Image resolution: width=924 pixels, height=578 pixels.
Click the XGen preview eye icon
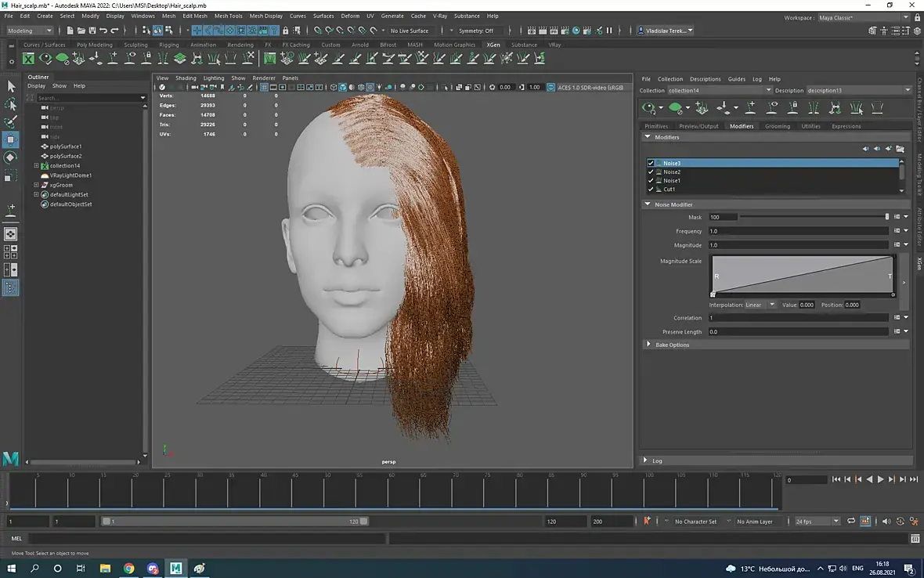coord(648,108)
